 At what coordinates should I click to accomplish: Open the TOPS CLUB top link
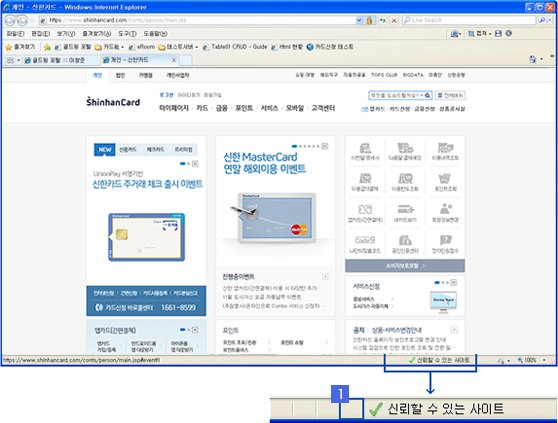[384, 75]
